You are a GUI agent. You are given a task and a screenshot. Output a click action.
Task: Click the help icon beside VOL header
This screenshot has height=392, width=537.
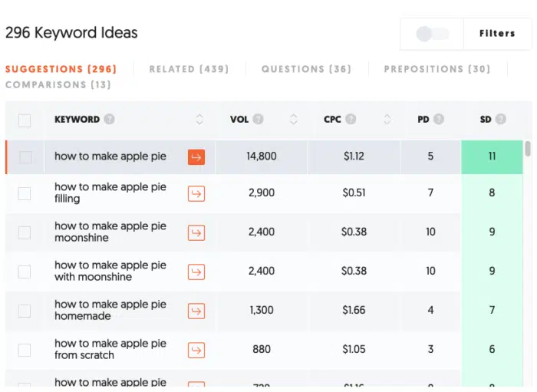click(x=258, y=119)
